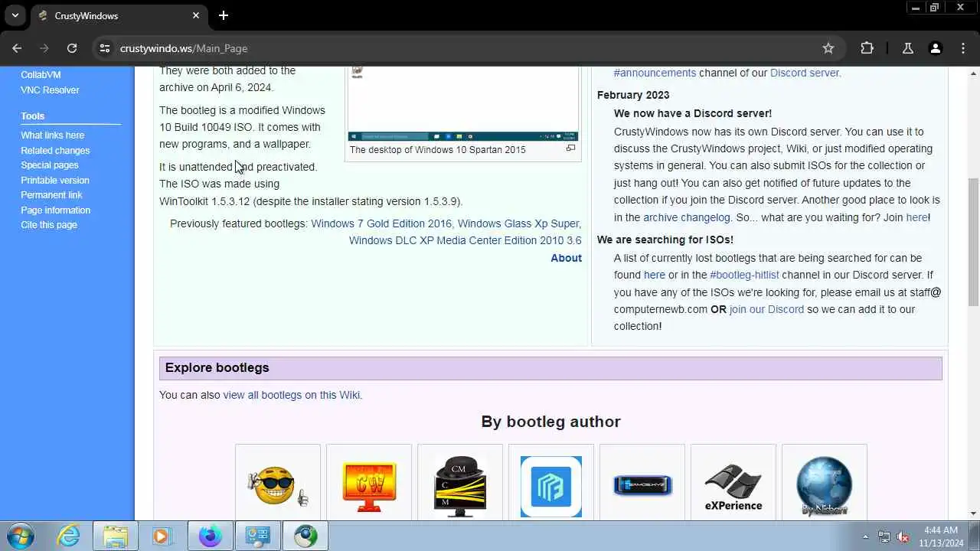Click the By bootleg author heading
This screenshot has width=980, height=551.
pyautogui.click(x=550, y=422)
